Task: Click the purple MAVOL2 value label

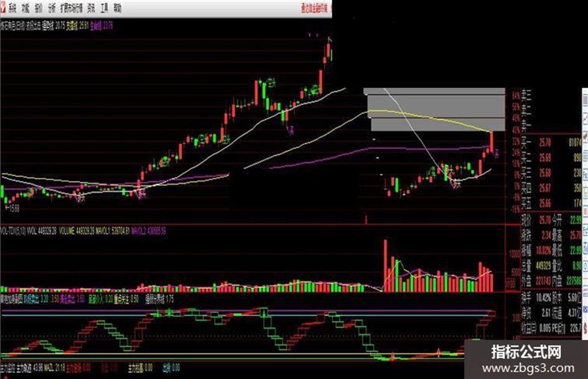Action: click(x=149, y=230)
